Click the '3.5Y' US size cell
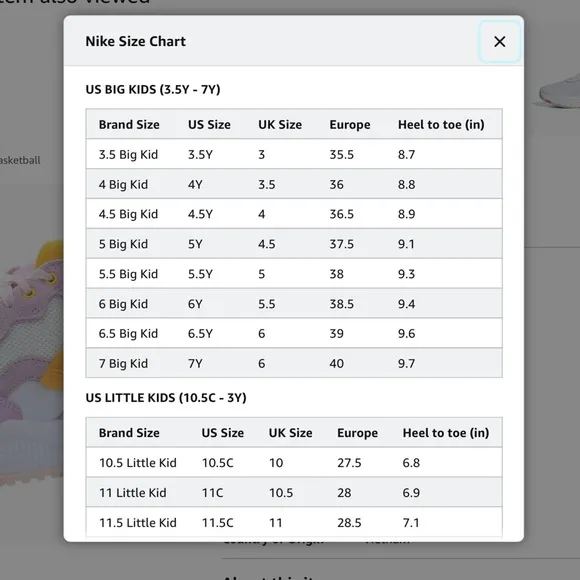The height and width of the screenshot is (580, 580). coord(200,154)
